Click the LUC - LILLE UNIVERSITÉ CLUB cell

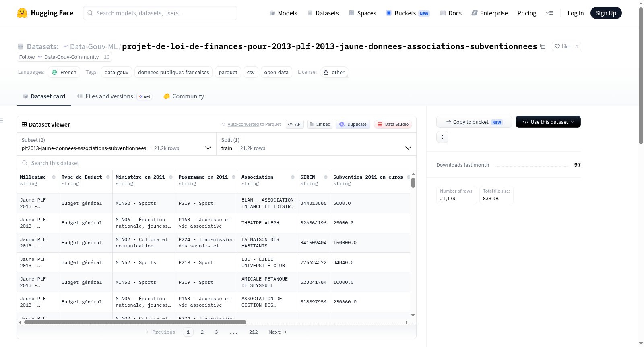pyautogui.click(x=267, y=262)
